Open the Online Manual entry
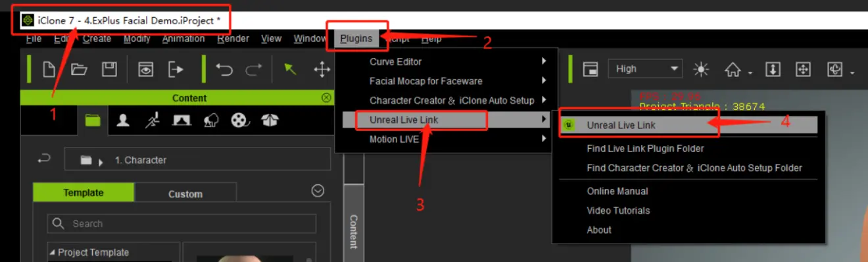Screen dimensions: 868x262 click(x=617, y=191)
